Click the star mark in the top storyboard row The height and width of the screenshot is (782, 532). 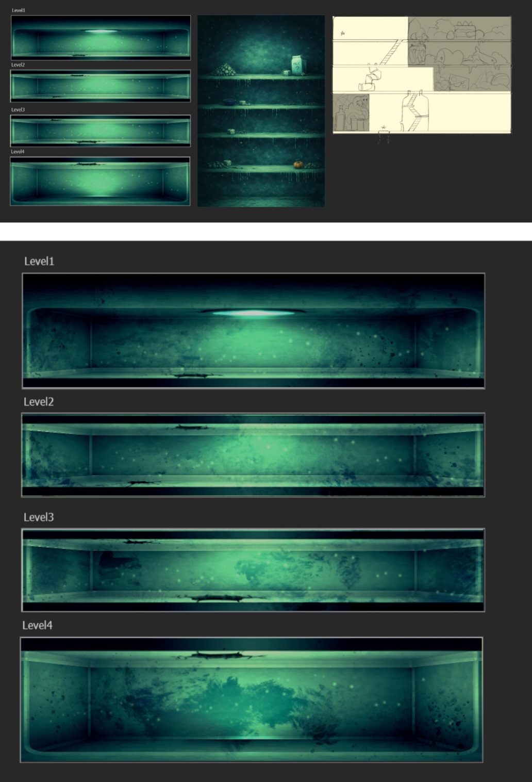click(x=342, y=32)
